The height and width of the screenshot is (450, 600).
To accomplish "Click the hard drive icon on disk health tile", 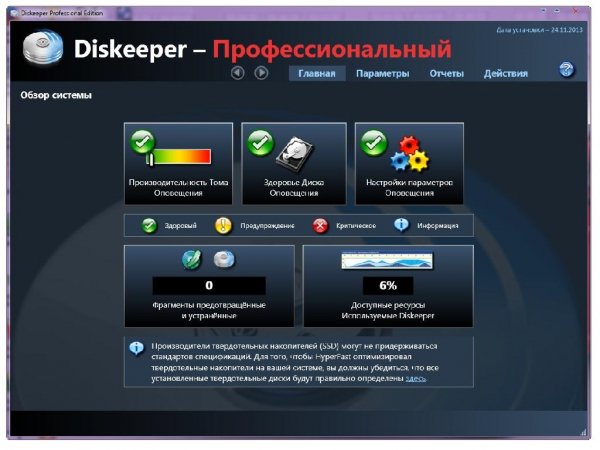I will point(295,155).
